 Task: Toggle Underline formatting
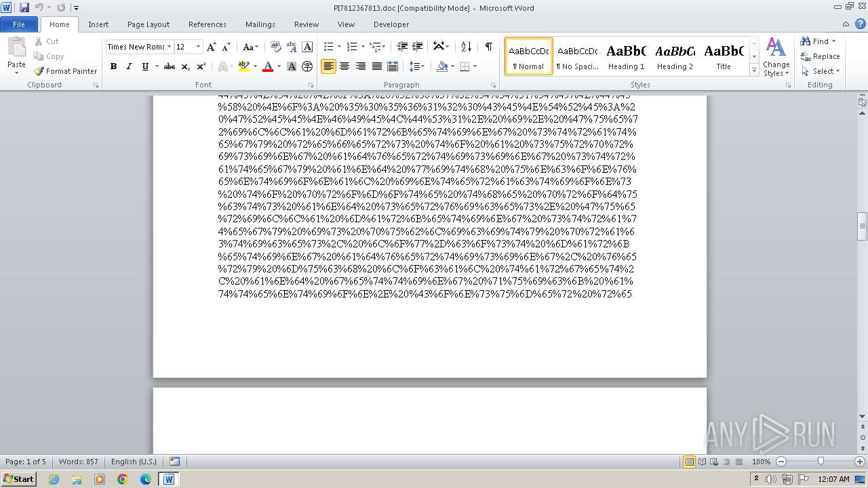tap(145, 66)
